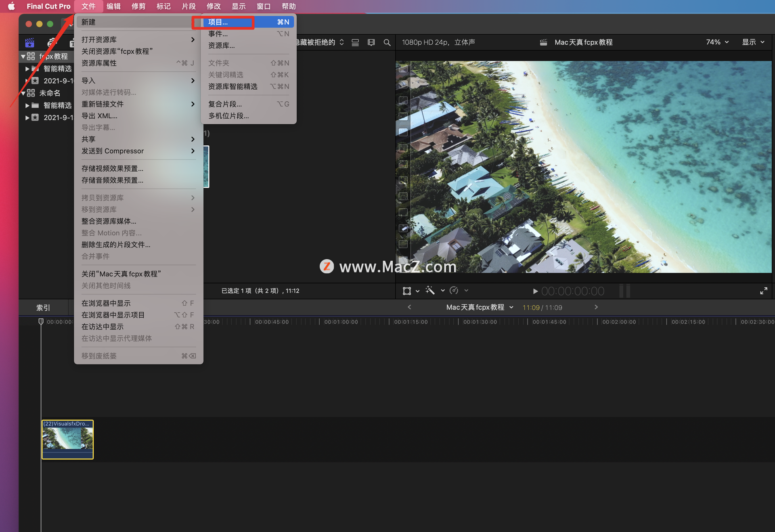Open the viewer 显示 options dropdown
The width and height of the screenshot is (775, 532).
click(753, 42)
